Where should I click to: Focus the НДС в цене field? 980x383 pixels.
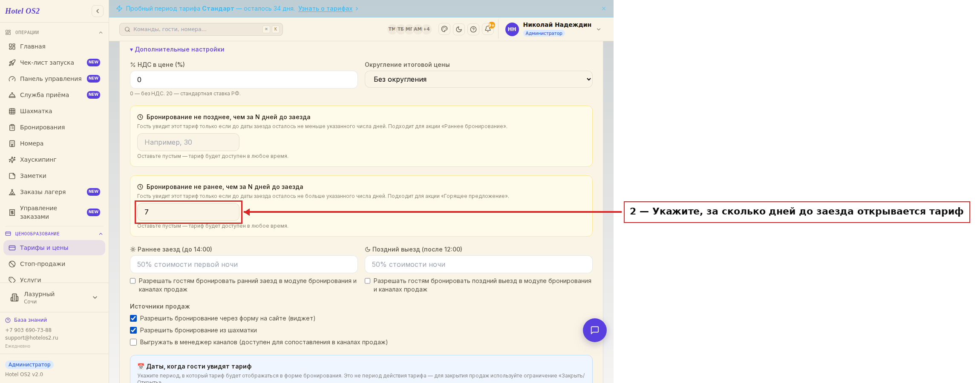(x=244, y=80)
